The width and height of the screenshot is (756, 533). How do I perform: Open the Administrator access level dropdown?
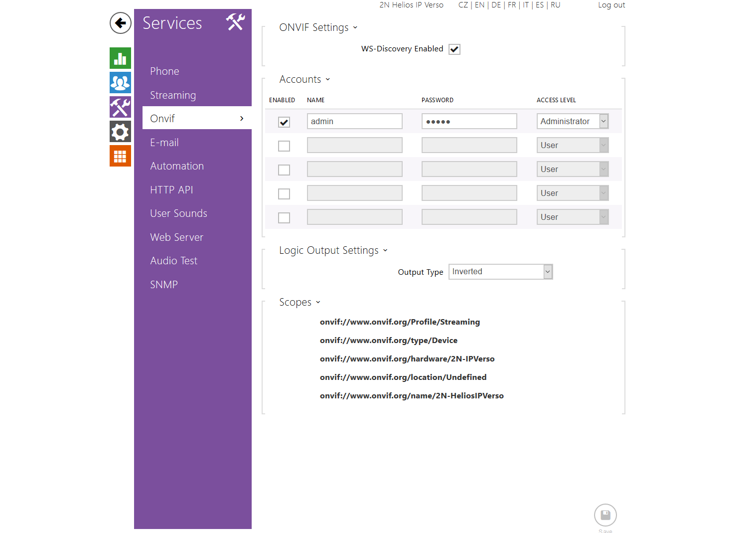point(572,121)
